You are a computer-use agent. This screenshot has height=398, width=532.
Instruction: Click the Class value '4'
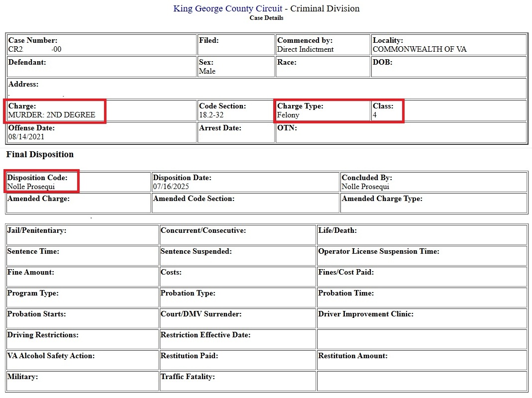click(375, 115)
